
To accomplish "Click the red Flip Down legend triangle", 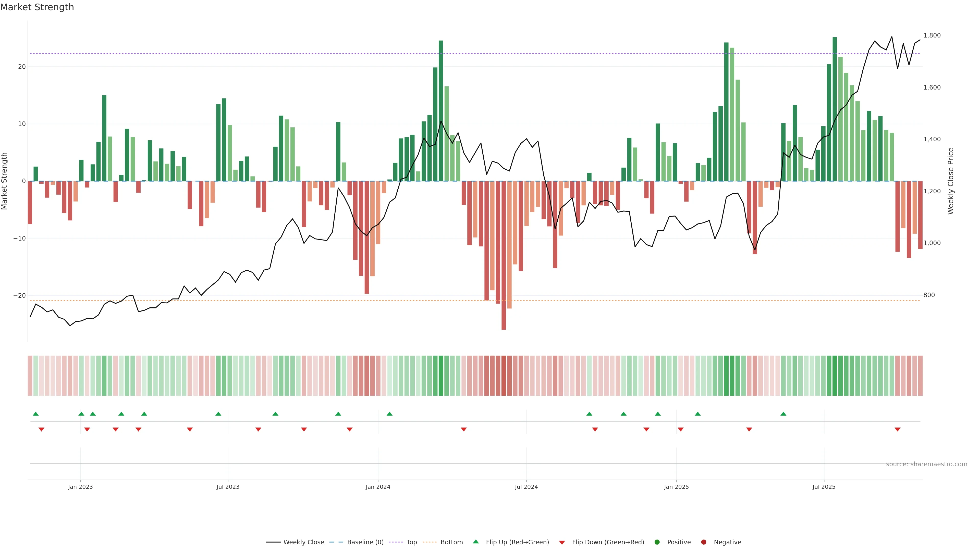I will pyautogui.click(x=562, y=543).
